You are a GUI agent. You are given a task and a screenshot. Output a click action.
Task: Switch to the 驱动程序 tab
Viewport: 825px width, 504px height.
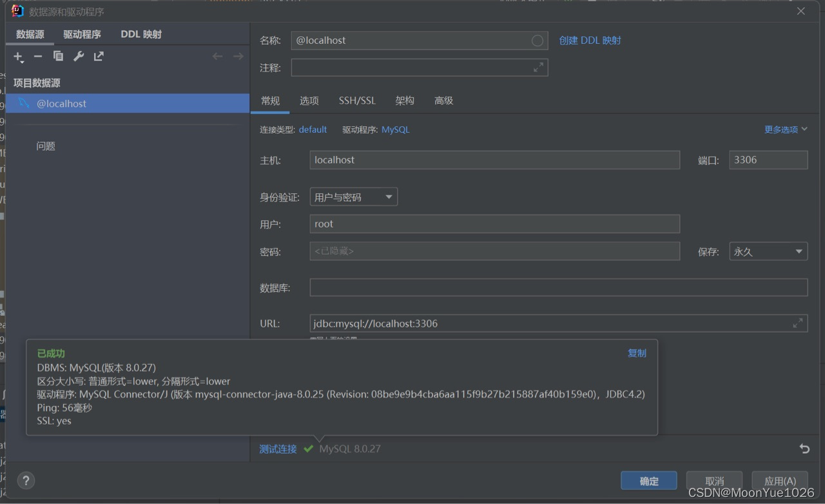(x=82, y=35)
